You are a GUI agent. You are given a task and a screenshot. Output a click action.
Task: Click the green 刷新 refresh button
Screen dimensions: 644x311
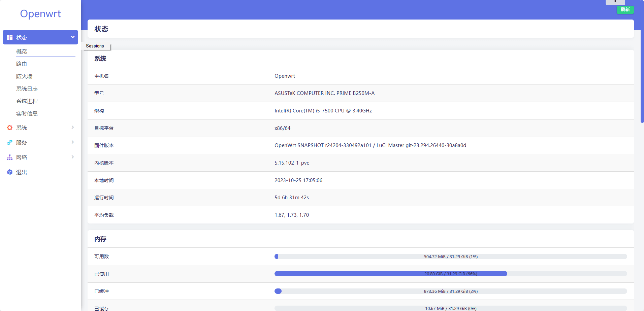625,10
